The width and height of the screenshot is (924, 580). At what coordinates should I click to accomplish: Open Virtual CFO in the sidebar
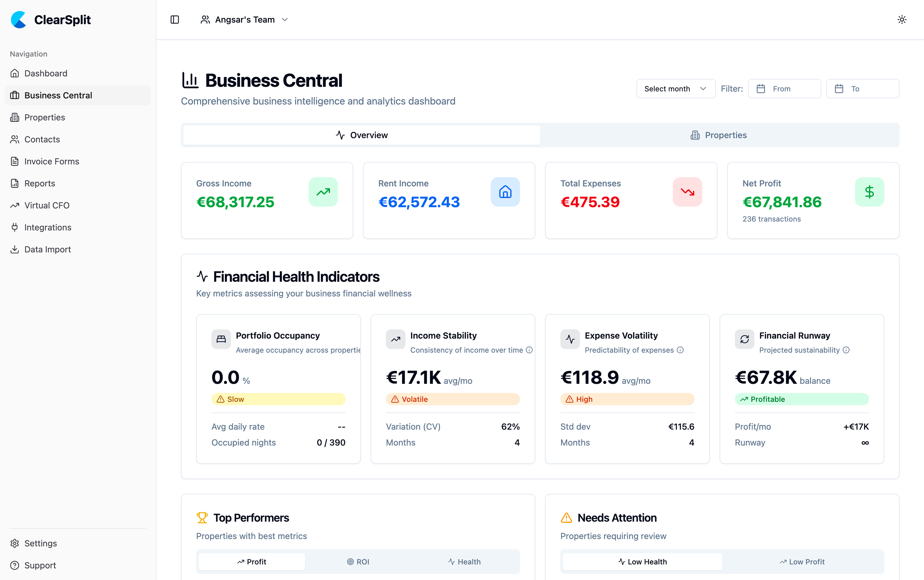point(47,205)
